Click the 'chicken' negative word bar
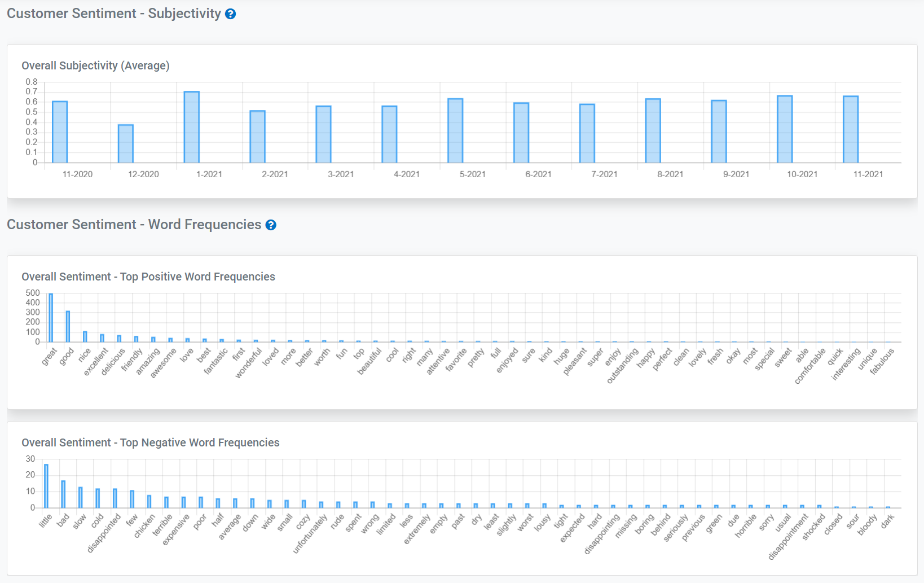This screenshot has width=924, height=583. tap(149, 502)
